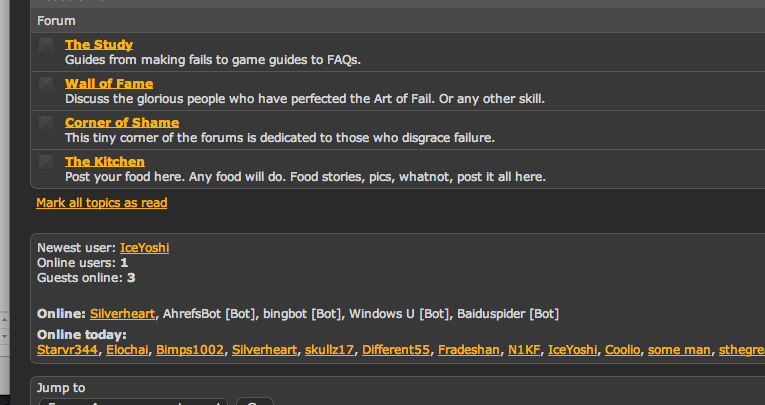Open newest user IceYoshi's profile

point(144,248)
